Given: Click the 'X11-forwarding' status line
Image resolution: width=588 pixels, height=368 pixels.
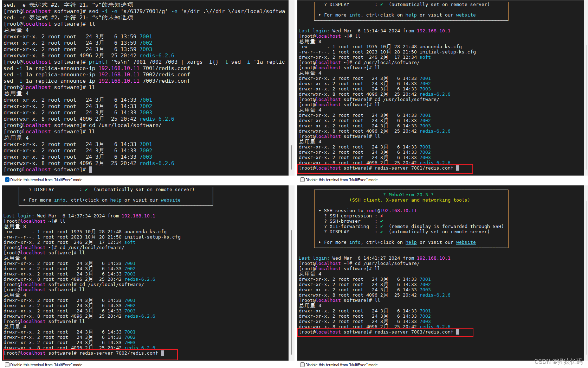Looking at the screenshot, I should click(414, 227).
